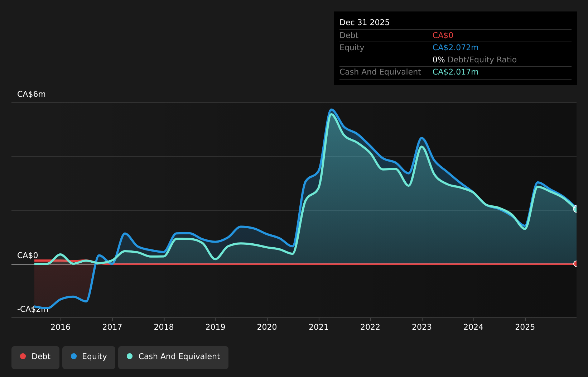Click the CA$2.072m equity value in tooltip
The image size is (588, 377).
456,48
